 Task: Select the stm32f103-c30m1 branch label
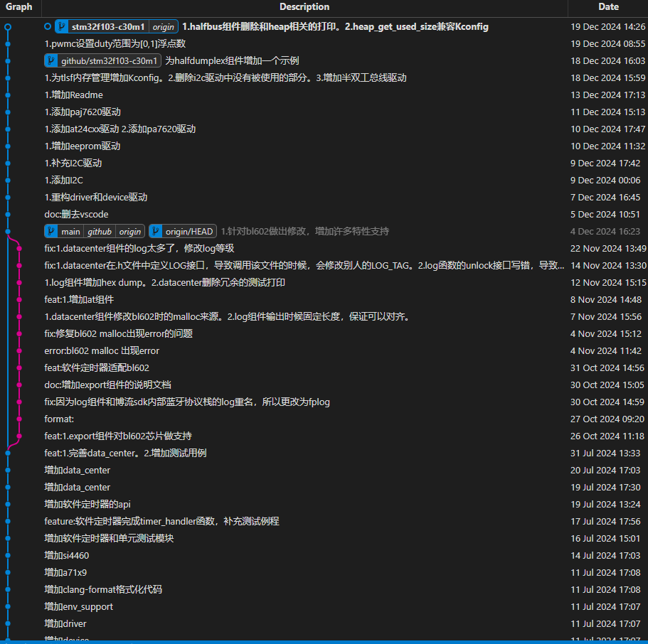(108, 27)
